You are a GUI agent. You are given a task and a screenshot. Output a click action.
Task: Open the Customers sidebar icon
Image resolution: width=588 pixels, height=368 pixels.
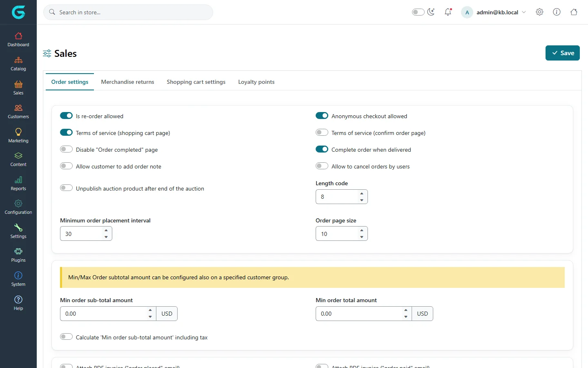[x=18, y=108]
